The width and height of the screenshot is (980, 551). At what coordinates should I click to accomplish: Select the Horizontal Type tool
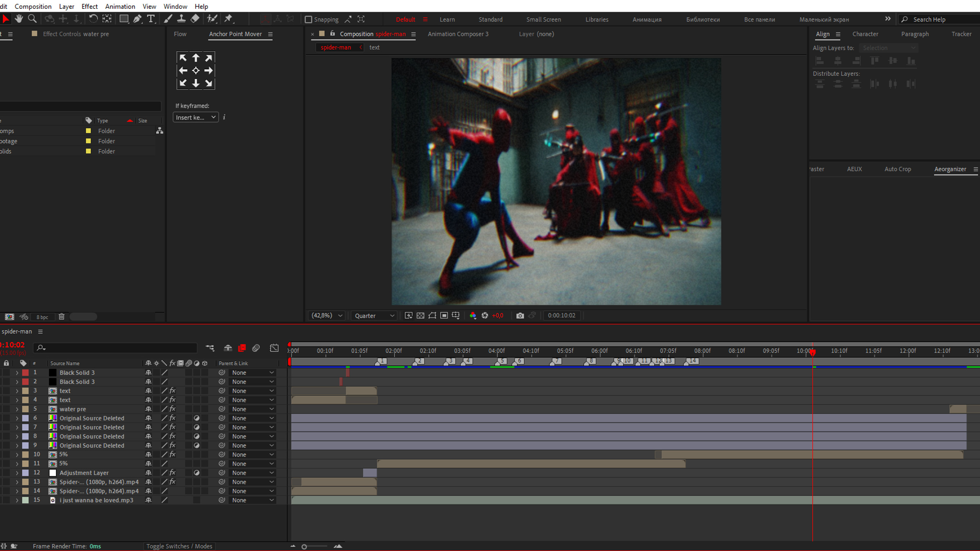click(151, 18)
